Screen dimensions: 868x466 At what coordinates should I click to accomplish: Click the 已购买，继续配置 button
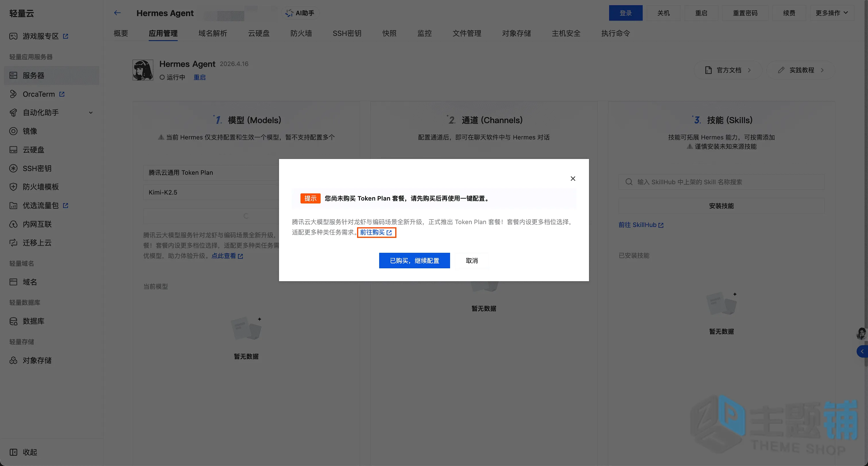click(414, 261)
